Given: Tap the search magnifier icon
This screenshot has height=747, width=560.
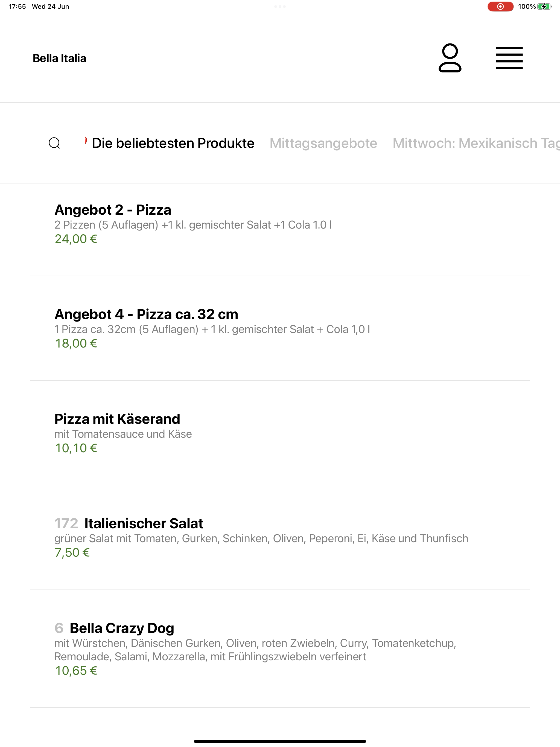Looking at the screenshot, I should coord(54,143).
